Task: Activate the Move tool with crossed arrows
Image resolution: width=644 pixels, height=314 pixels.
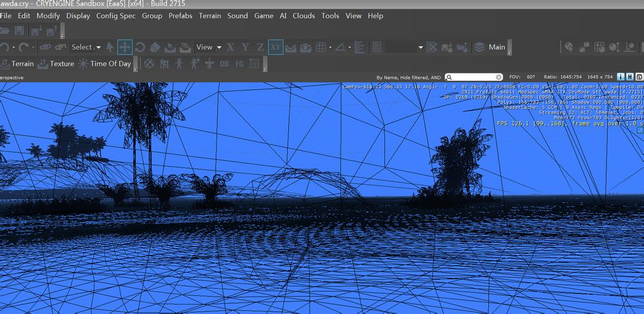Action: click(x=125, y=47)
